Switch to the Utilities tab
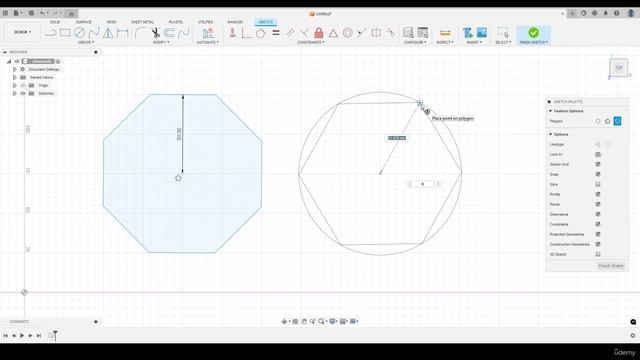Image resolution: width=640 pixels, height=360 pixels. [x=205, y=22]
